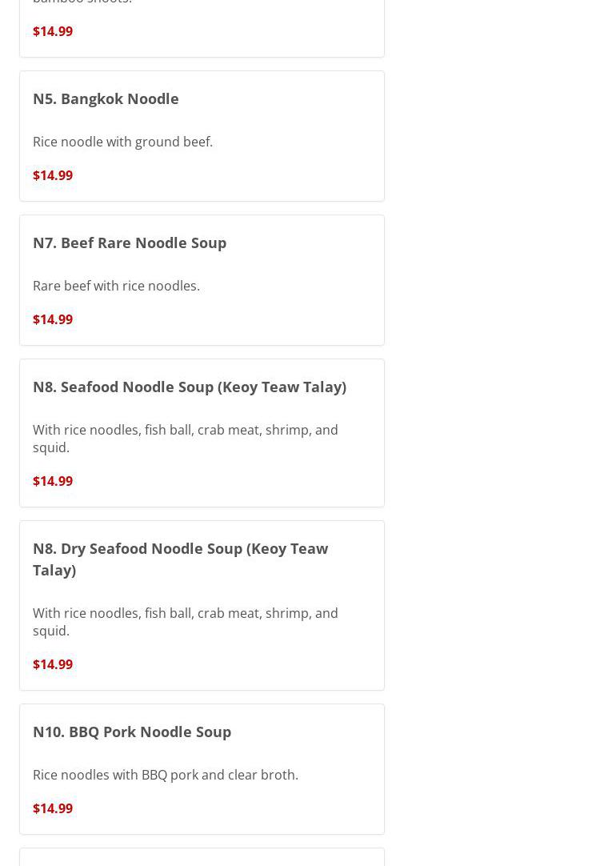Click the price of N8. Dry Seafood Noodle Soup
Viewport: 616px width, 866px height.
pos(53,664)
